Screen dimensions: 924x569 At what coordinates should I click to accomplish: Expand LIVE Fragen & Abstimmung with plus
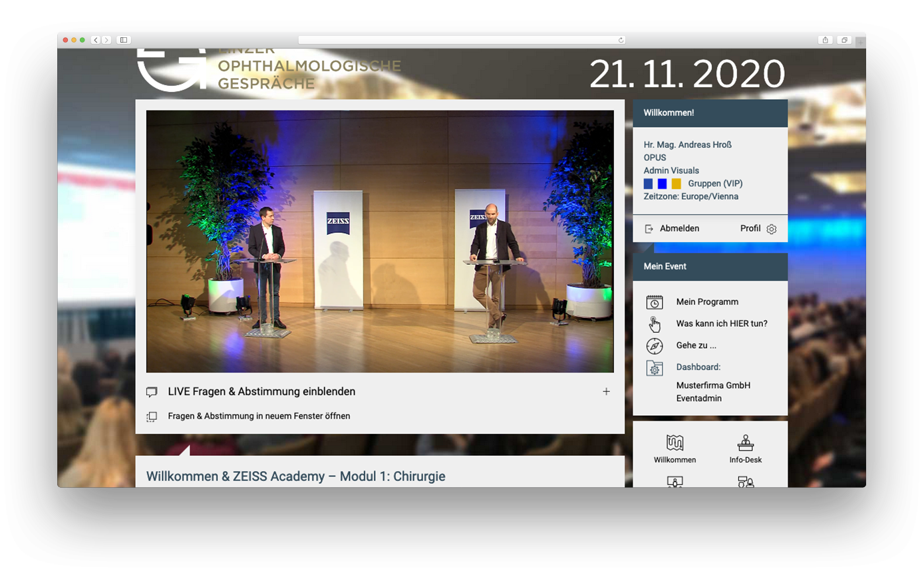tap(606, 391)
